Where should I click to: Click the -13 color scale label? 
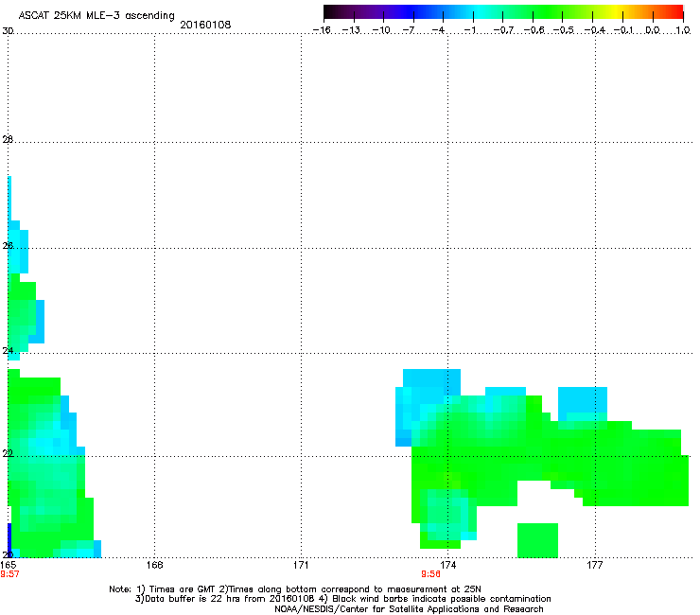[x=351, y=30]
